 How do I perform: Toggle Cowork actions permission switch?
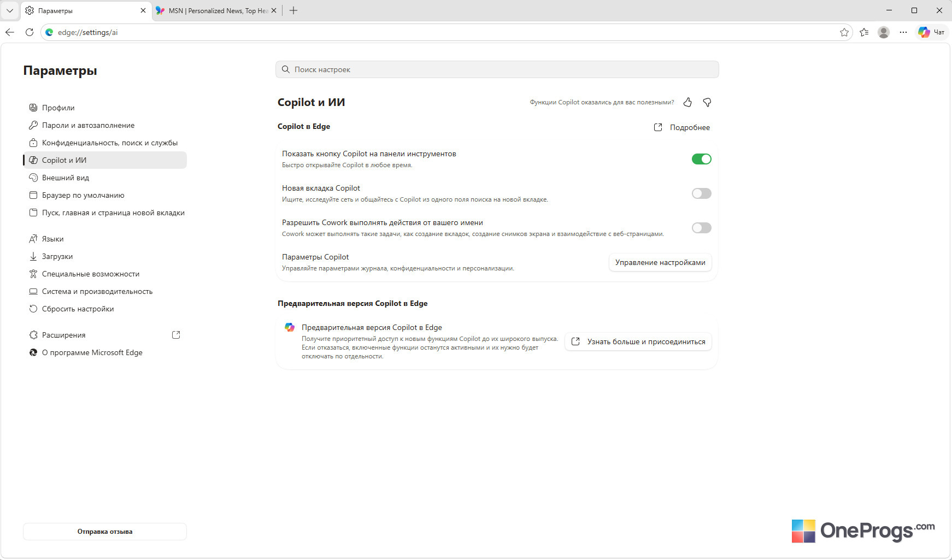point(702,228)
